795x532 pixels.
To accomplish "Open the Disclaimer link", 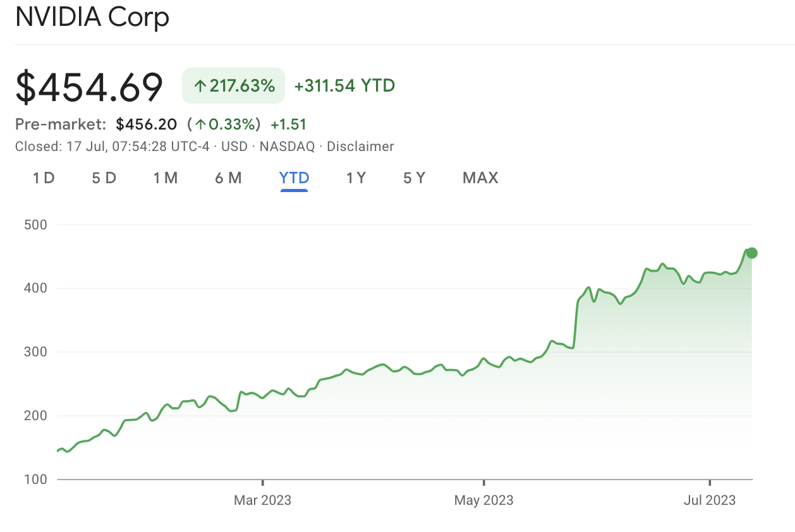I will pos(360,147).
